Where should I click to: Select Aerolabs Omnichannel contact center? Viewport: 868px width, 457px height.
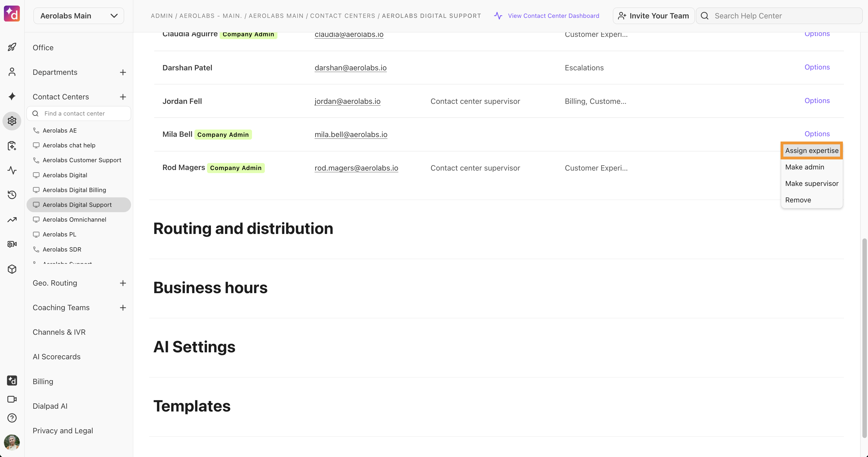click(x=74, y=220)
